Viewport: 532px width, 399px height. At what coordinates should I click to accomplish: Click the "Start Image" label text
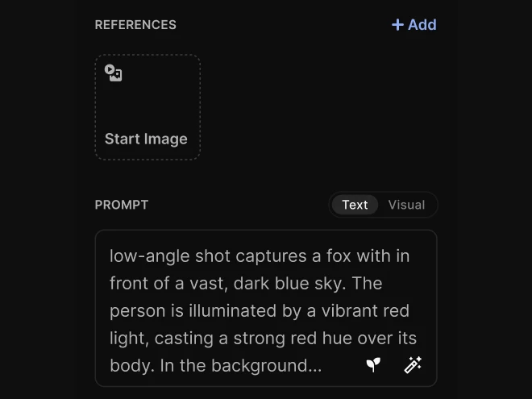146,139
